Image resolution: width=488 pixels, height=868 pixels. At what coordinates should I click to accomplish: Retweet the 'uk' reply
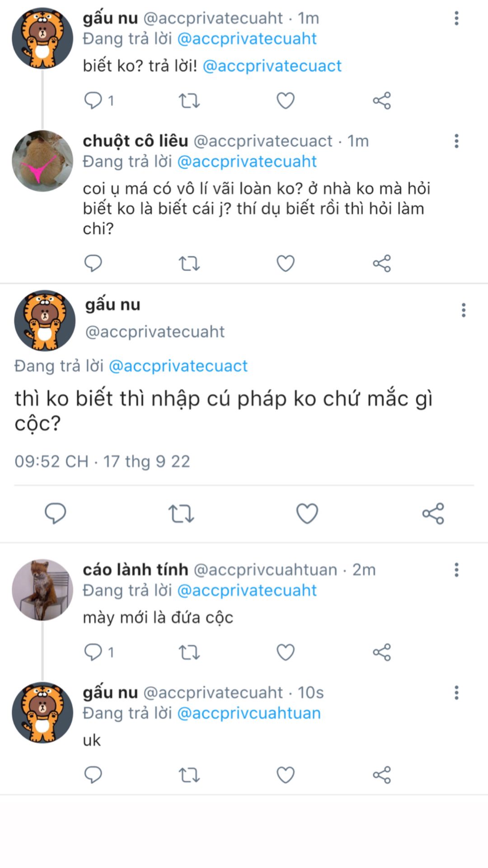[x=189, y=775]
